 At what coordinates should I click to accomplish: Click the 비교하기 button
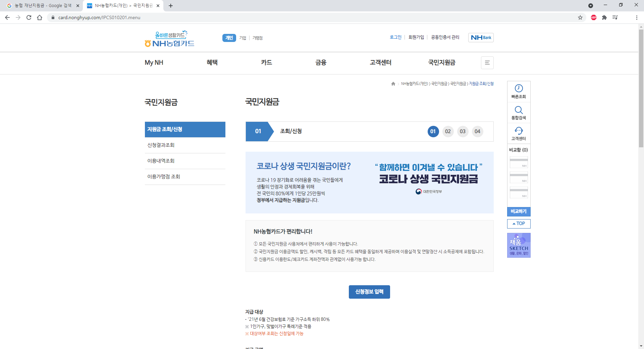(x=519, y=211)
